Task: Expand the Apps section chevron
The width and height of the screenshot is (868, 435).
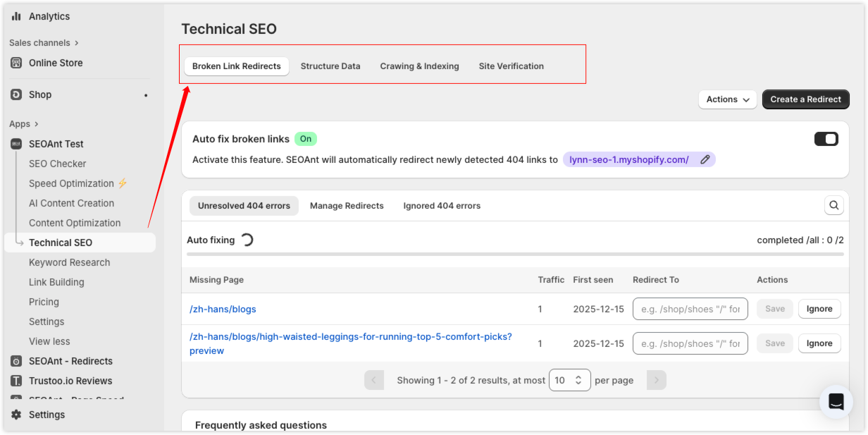Action: coord(36,124)
